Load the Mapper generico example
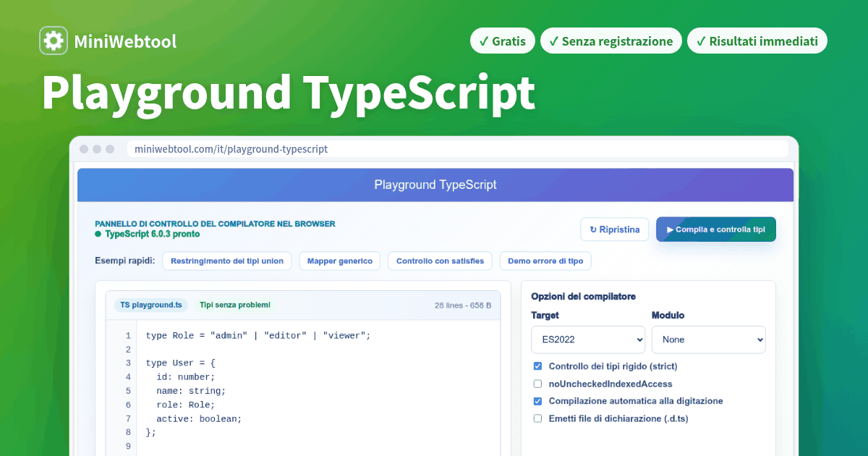Image resolution: width=868 pixels, height=456 pixels. (x=340, y=261)
